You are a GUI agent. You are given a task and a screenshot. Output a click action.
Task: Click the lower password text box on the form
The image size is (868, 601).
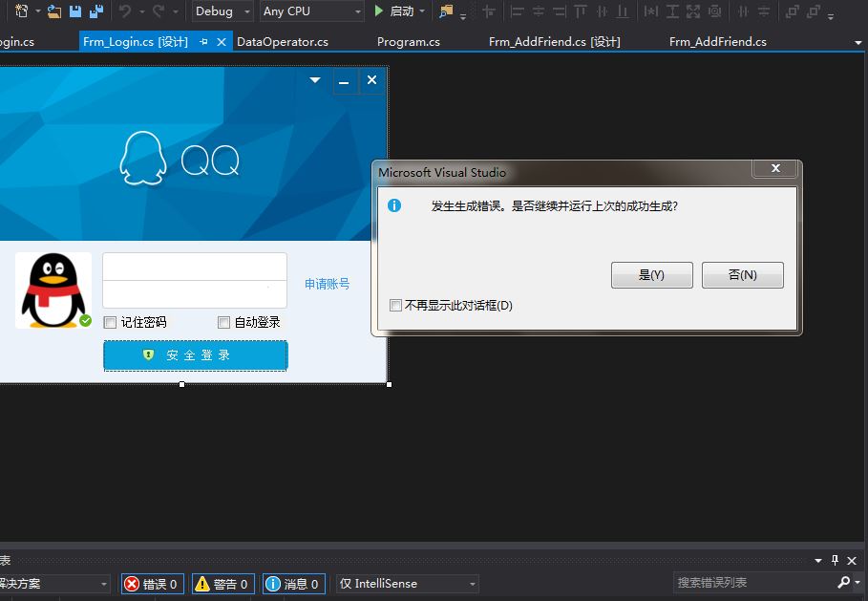(x=195, y=294)
